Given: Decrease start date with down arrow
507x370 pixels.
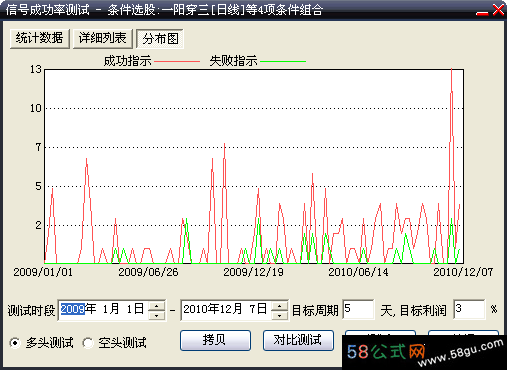Looking at the screenshot, I should pyautogui.click(x=157, y=315).
